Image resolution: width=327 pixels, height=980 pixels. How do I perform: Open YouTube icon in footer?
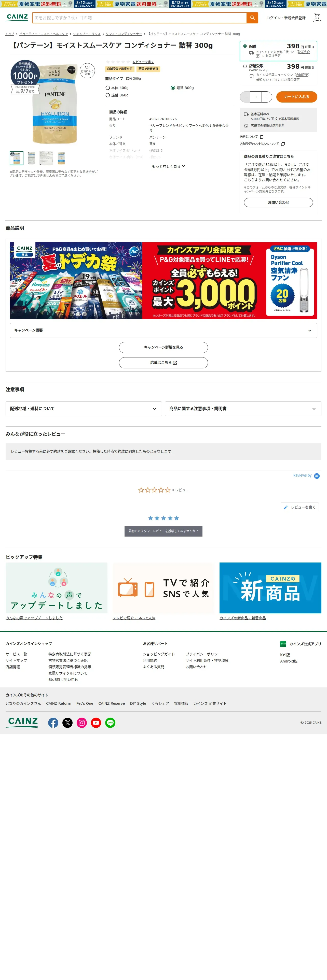pyautogui.click(x=96, y=723)
